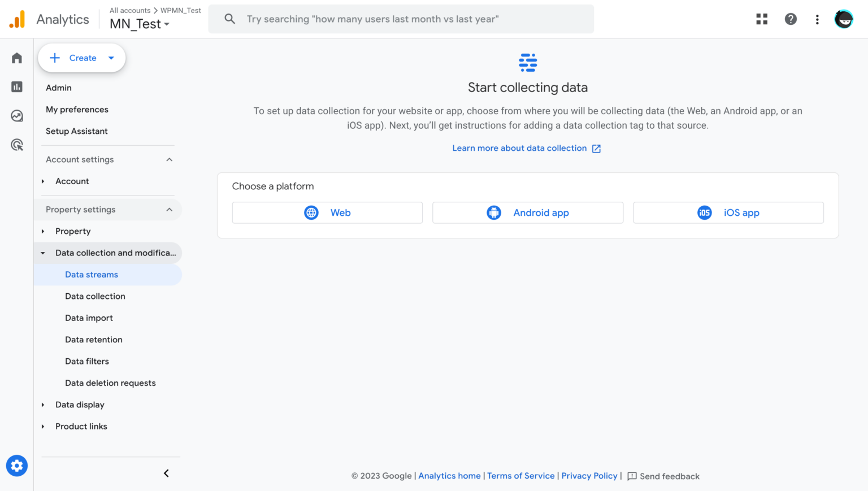Viewport: 868px width, 491px height.
Task: Open the Google apps grid icon
Action: click(x=761, y=19)
